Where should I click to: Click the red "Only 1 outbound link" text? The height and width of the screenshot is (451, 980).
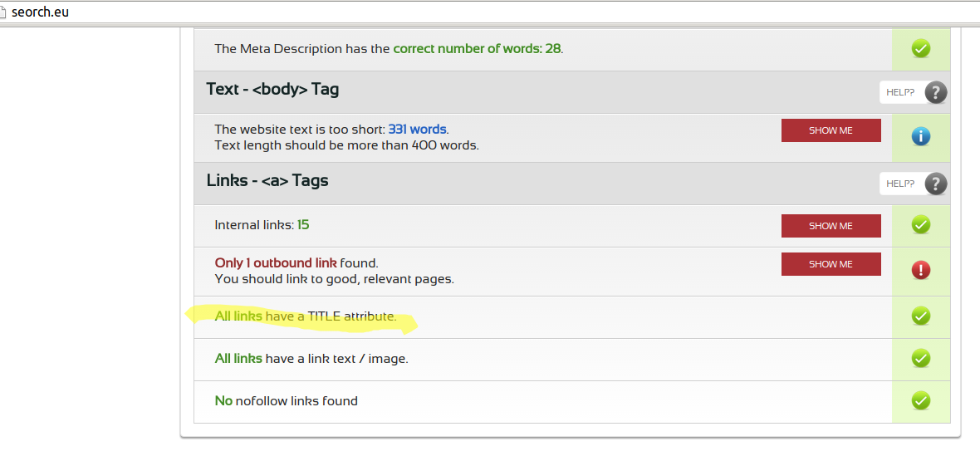pyautogui.click(x=275, y=263)
